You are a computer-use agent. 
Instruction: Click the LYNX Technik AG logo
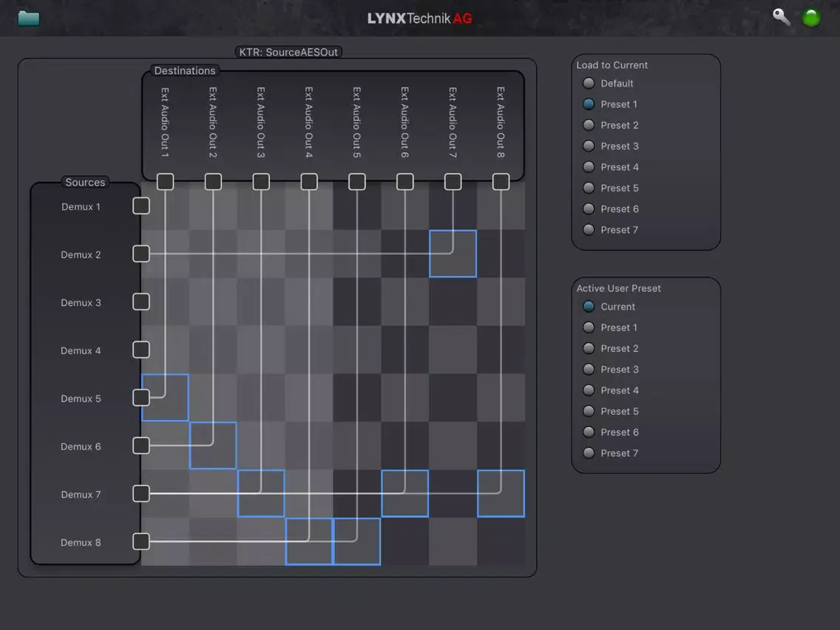419,18
